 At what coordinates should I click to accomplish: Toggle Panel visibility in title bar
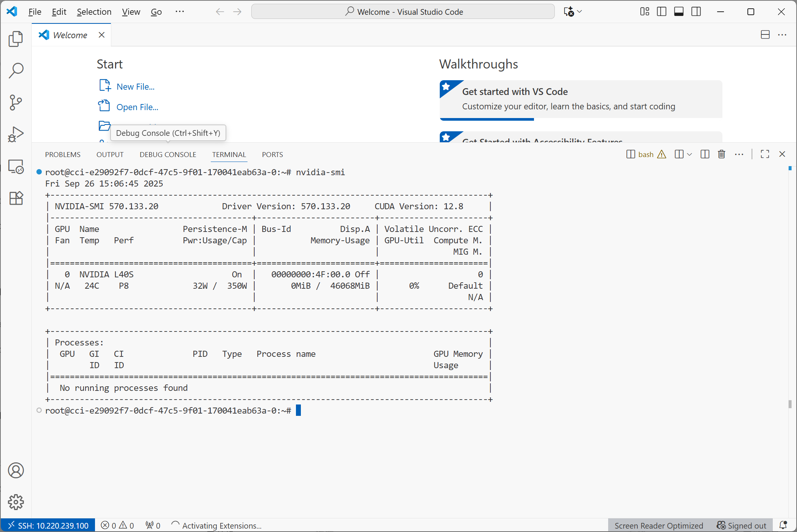[679, 12]
